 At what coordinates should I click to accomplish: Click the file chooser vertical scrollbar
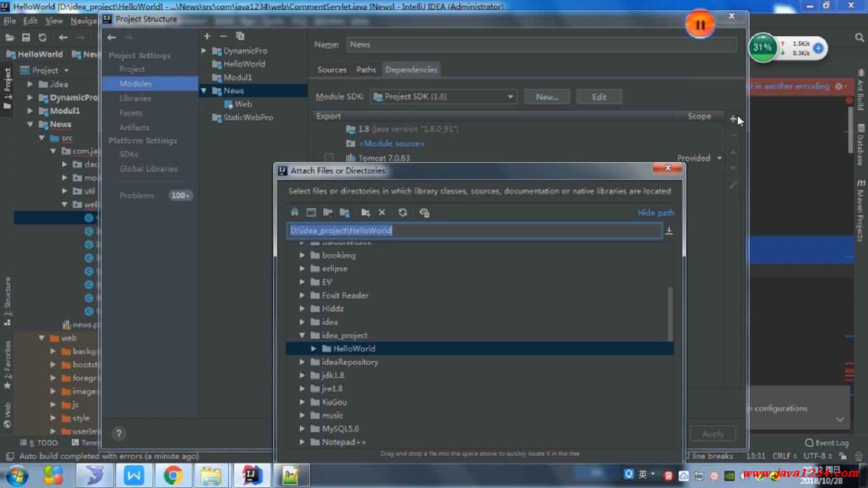tap(669, 314)
